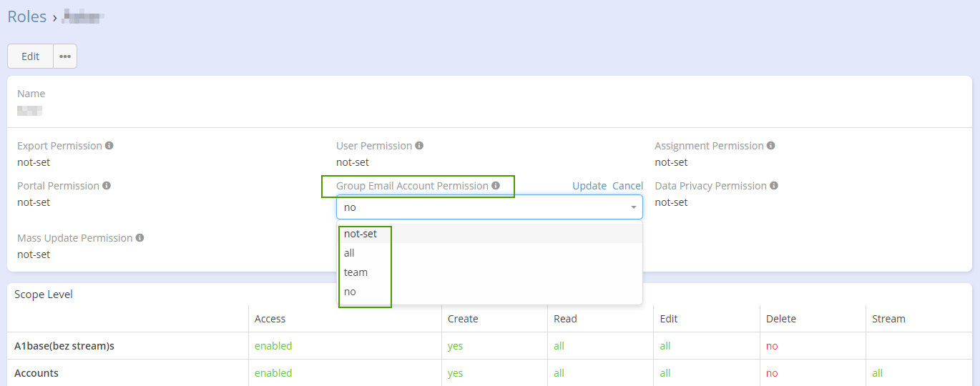Click the Accounts scope row label
This screenshot has height=386, width=980.
pos(36,373)
